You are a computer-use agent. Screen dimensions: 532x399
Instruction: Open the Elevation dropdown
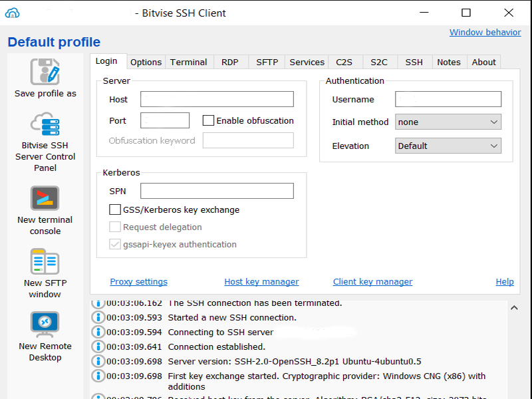(448, 146)
